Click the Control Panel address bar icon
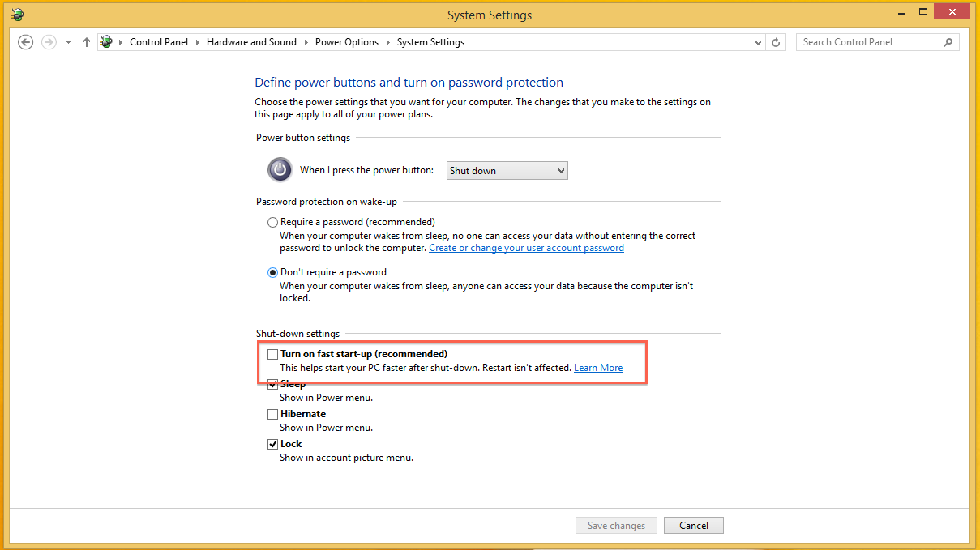The width and height of the screenshot is (980, 550). (106, 42)
